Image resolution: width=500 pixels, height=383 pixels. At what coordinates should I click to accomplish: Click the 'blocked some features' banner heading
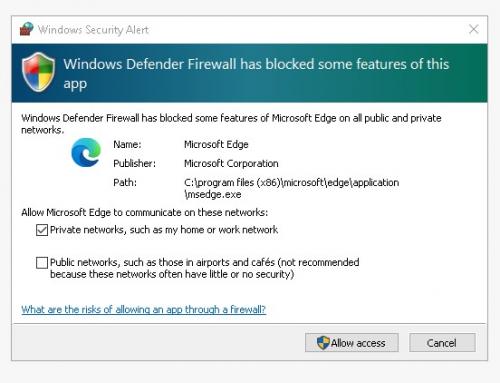coord(256,73)
